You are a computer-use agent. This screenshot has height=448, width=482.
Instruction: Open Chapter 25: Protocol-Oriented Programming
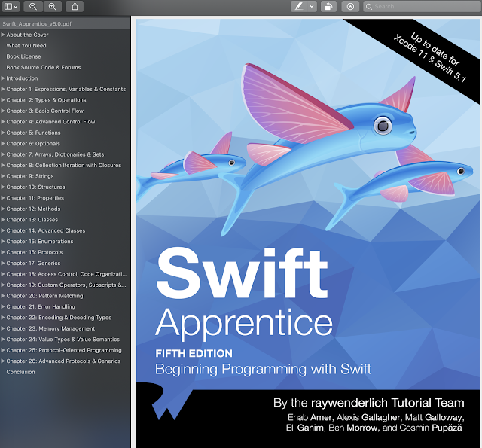[x=64, y=350]
